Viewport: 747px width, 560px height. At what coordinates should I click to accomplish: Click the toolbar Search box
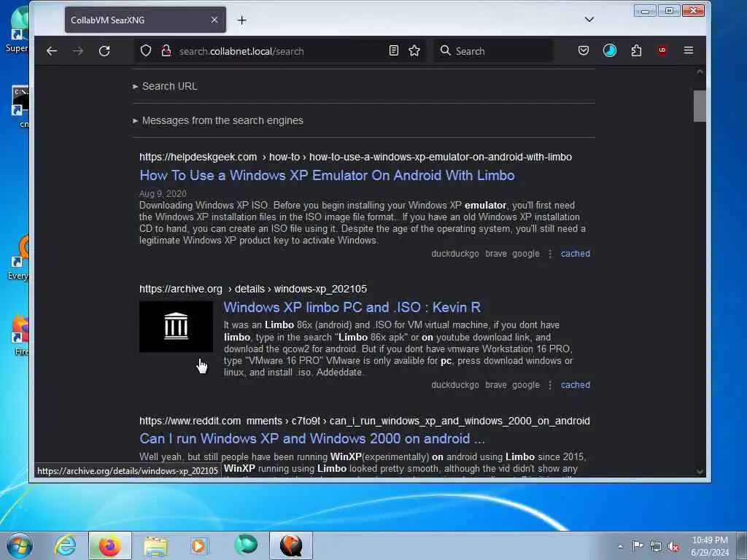point(493,51)
